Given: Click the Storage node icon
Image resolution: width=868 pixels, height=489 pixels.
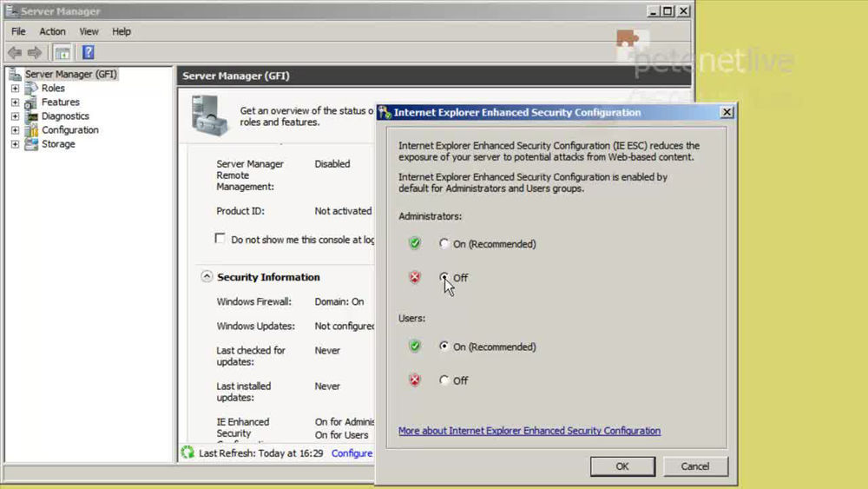Looking at the screenshot, I should 31,144.
